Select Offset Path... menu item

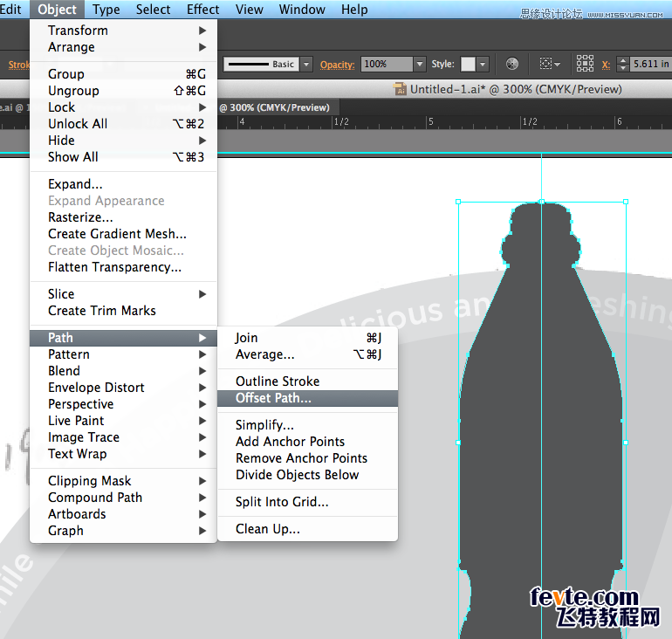(308, 398)
